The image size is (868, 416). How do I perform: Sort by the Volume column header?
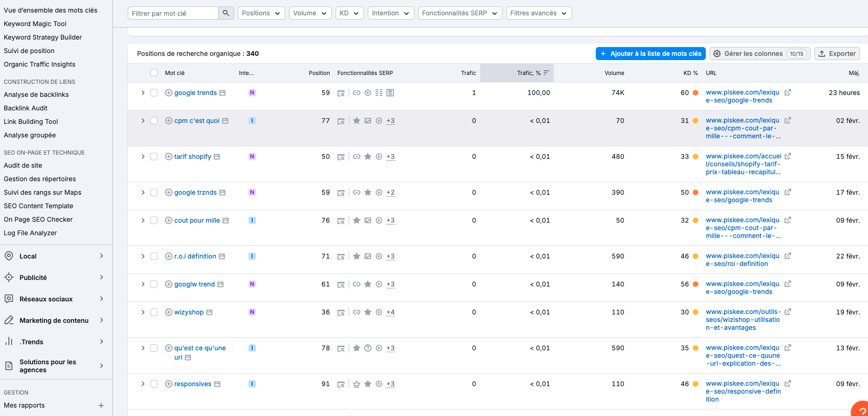point(614,73)
